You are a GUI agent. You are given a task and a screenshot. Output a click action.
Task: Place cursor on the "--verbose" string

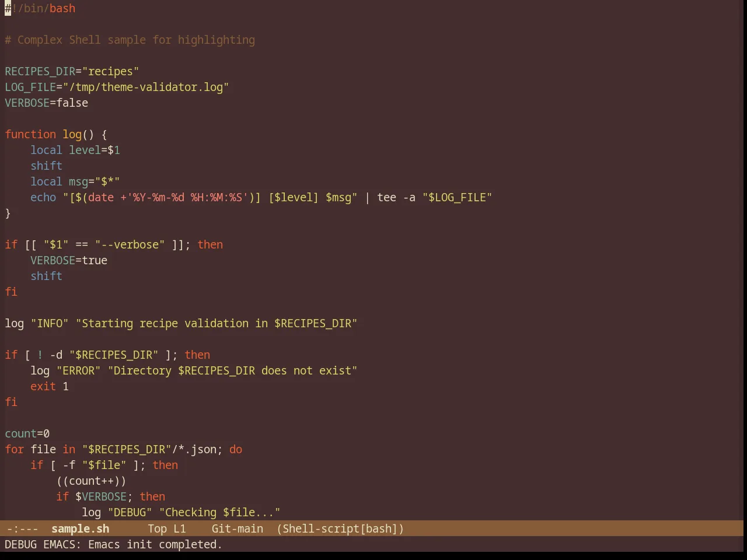[x=130, y=244]
